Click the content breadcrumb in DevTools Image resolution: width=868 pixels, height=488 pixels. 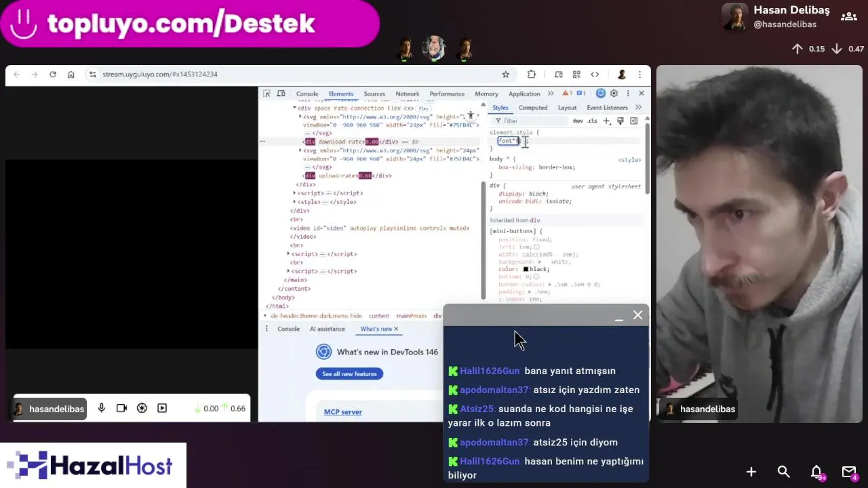coord(379,316)
